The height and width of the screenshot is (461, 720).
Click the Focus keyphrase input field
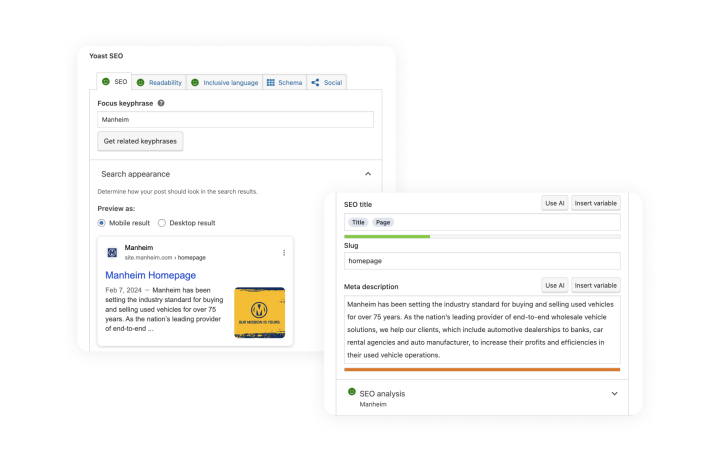pos(235,119)
